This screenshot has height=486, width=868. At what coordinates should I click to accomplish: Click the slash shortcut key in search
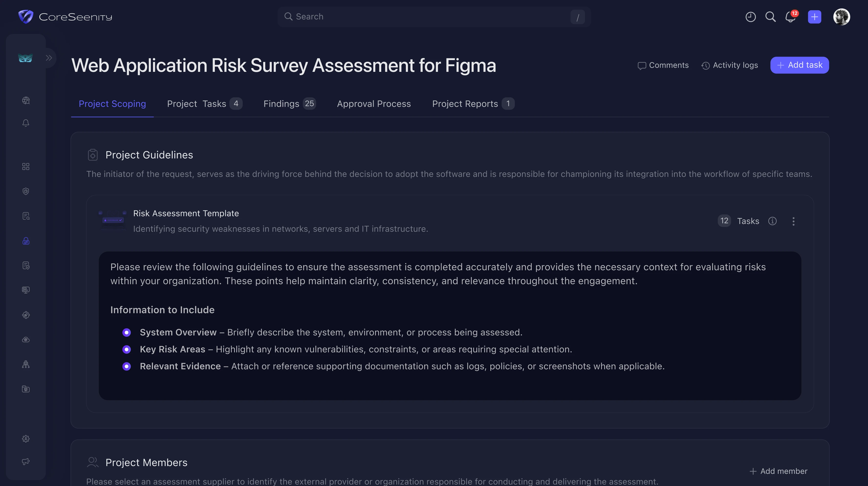[577, 17]
